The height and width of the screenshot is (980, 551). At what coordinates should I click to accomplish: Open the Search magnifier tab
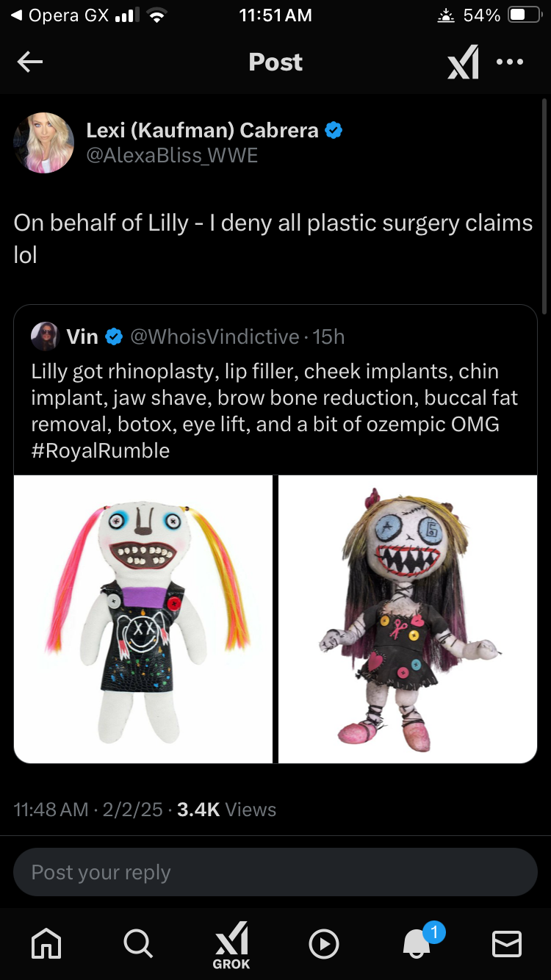138,943
